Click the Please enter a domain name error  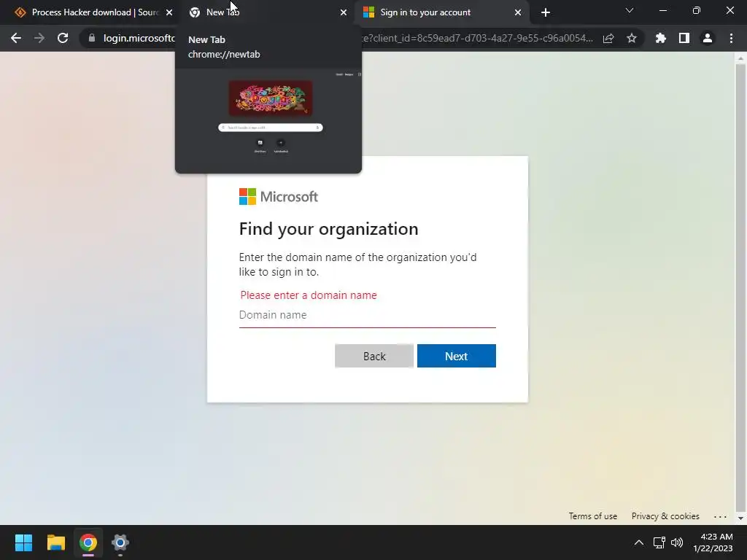click(x=309, y=295)
